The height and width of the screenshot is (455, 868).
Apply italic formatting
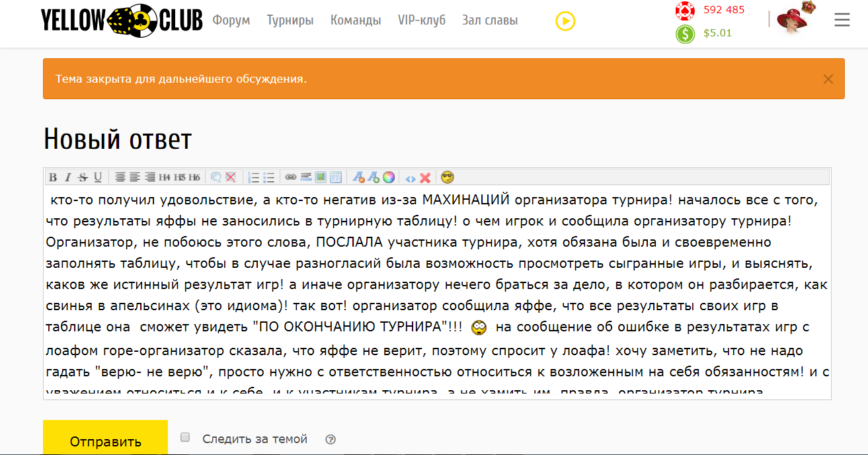[68, 177]
